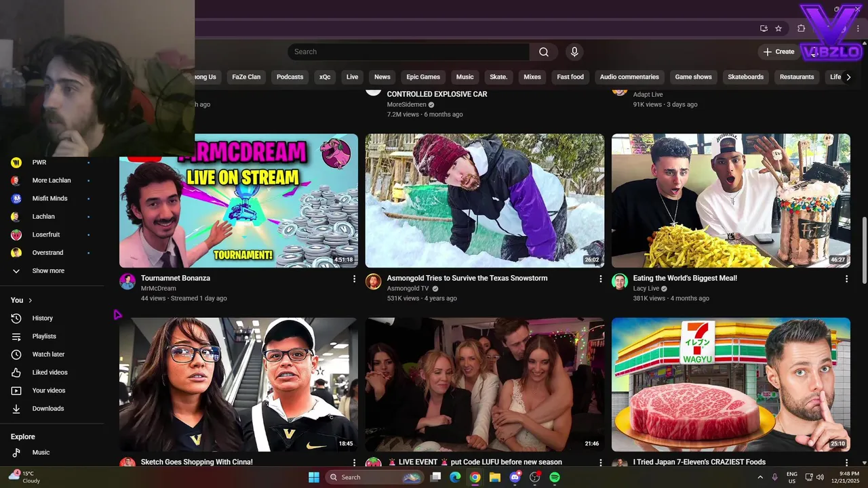Click the search magnifier button
The height and width of the screenshot is (488, 868).
[544, 52]
